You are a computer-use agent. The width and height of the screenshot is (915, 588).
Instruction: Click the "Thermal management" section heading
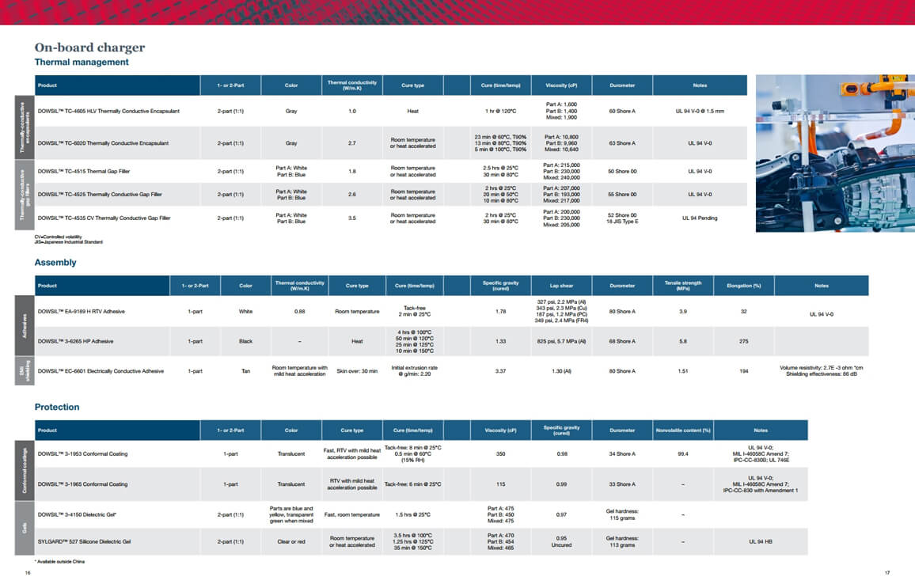[x=82, y=62]
